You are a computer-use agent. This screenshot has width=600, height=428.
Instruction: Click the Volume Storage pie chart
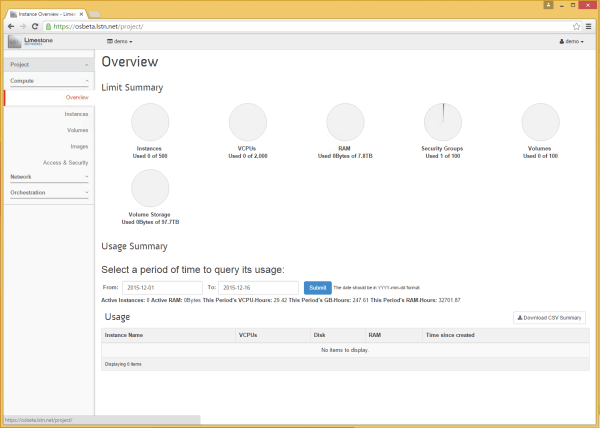(150, 188)
